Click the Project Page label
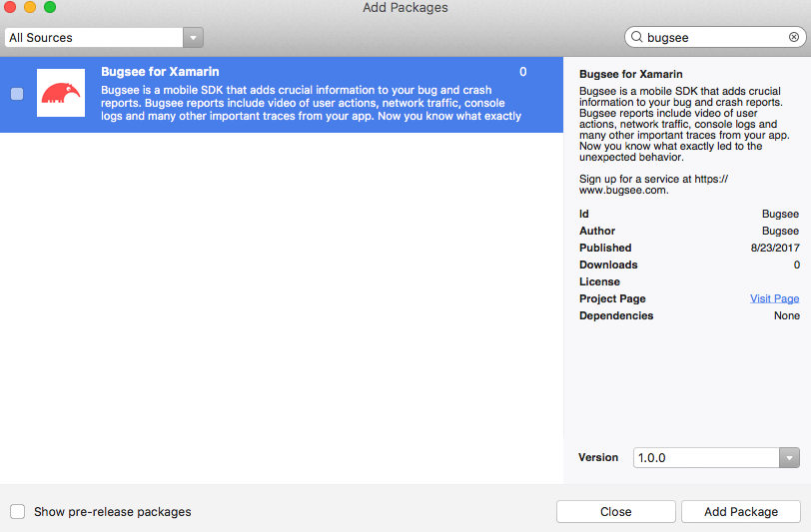811x532 pixels. tap(612, 298)
